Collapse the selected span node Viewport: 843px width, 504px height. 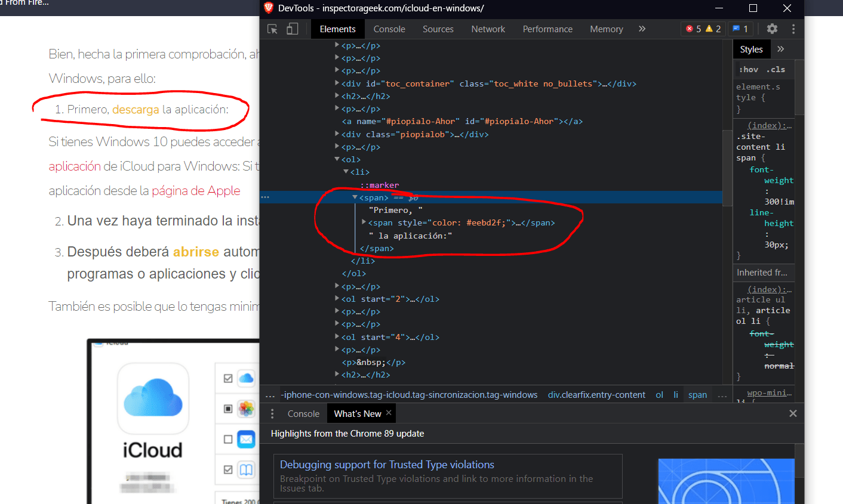coord(355,197)
